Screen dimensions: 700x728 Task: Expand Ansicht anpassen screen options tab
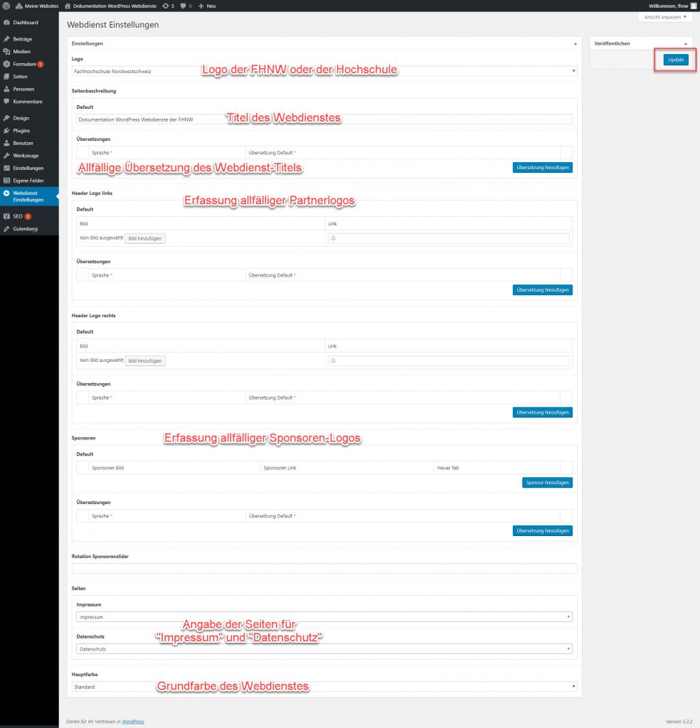pos(666,16)
